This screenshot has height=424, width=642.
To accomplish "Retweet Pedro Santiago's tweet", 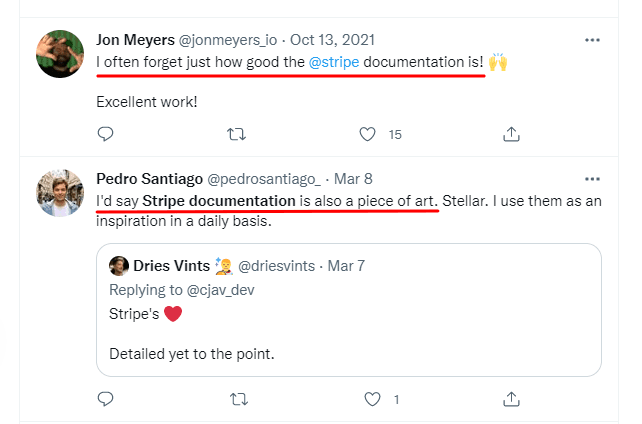I will tap(237, 400).
